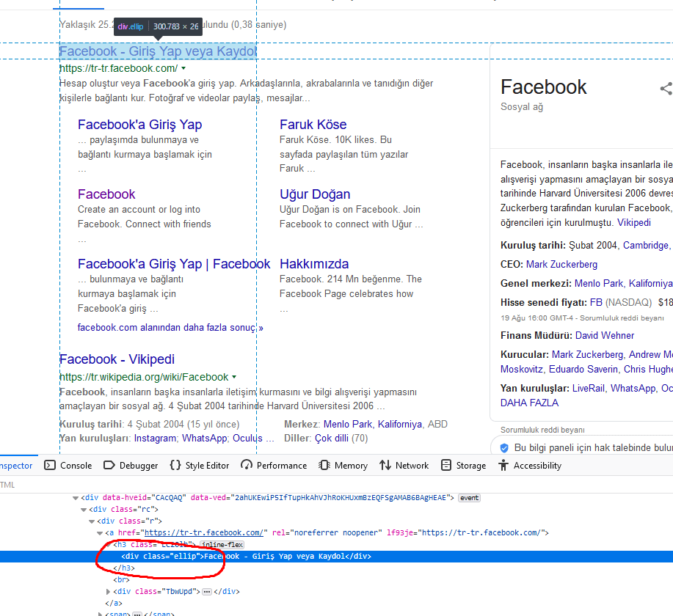Image resolution: width=673 pixels, height=616 pixels.
Task: Select the Inspector tab
Action: pyautogui.click(x=16, y=466)
